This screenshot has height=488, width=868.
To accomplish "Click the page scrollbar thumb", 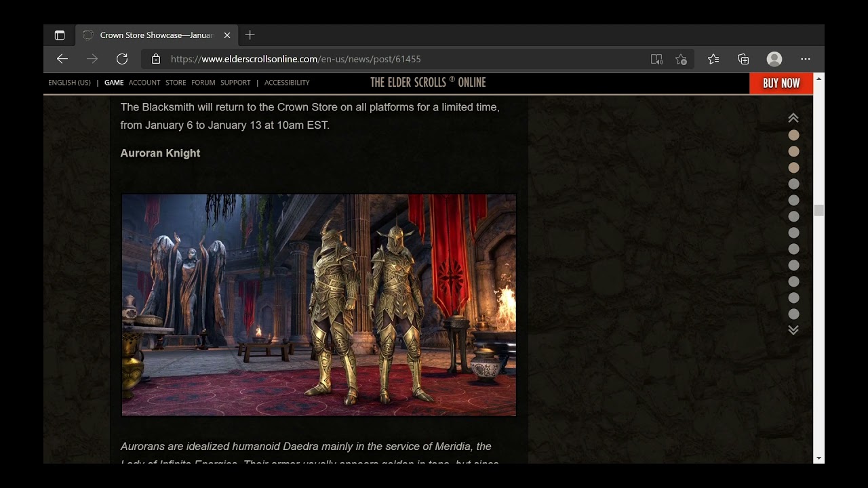I will click(x=819, y=210).
